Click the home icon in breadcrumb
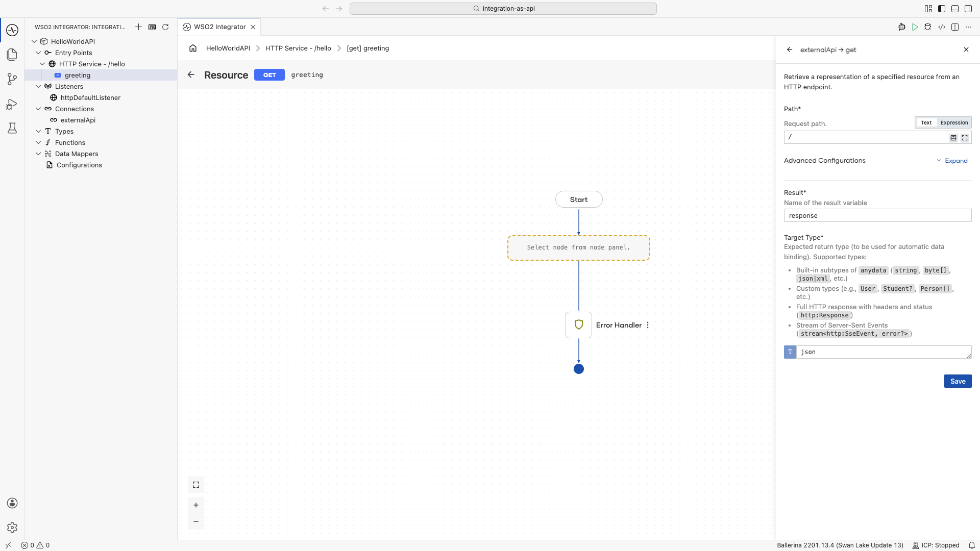Viewport: 980px width, 551px height. point(193,48)
